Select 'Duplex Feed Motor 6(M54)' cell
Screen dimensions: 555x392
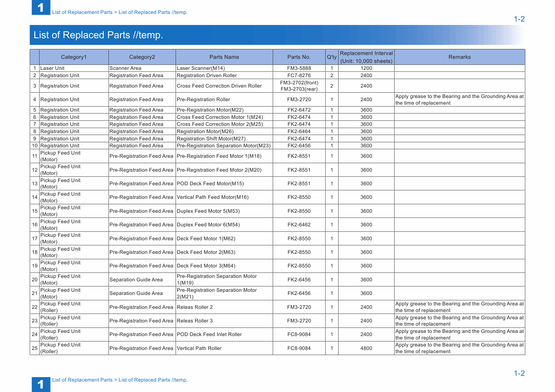click(x=224, y=225)
